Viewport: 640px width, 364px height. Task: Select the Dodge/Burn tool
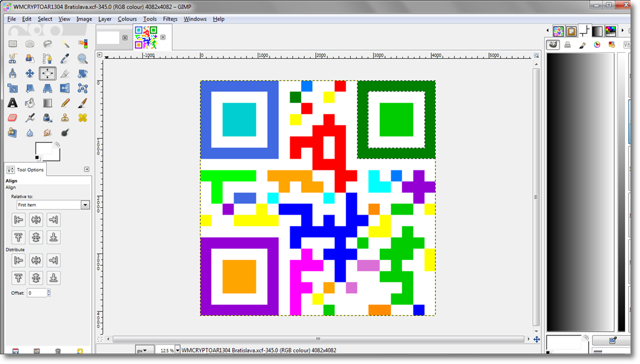[x=65, y=133]
